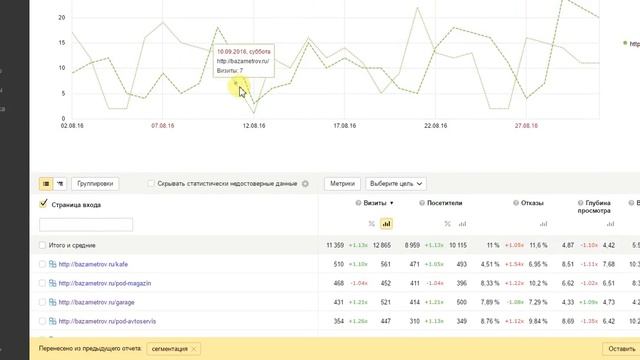The width and height of the screenshot is (640, 360).
Task: Open link bazametrov.ru/garage
Action: tap(96, 302)
